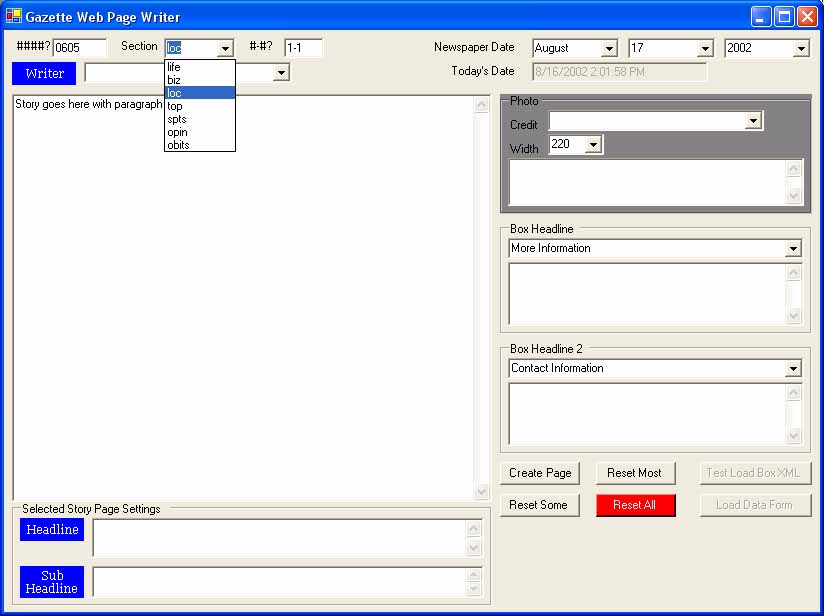Click the Gazette app icon in title bar

click(14, 16)
